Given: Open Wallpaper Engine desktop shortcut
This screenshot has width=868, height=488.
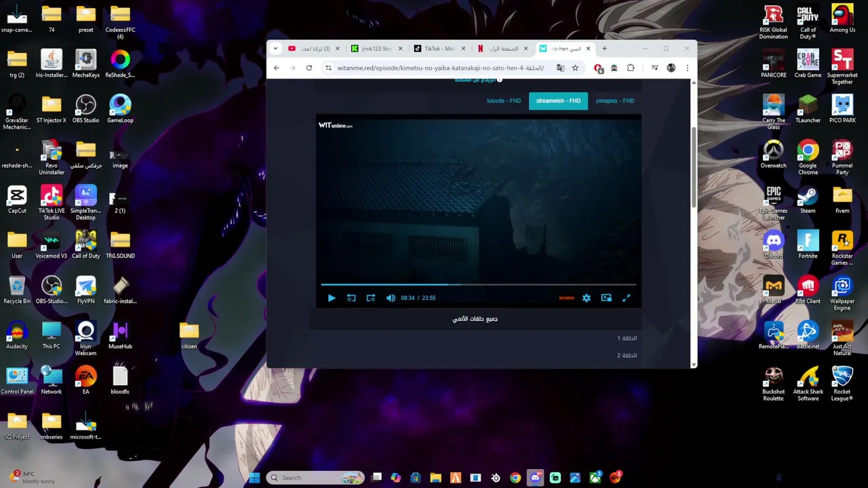Looking at the screenshot, I should click(x=842, y=293).
